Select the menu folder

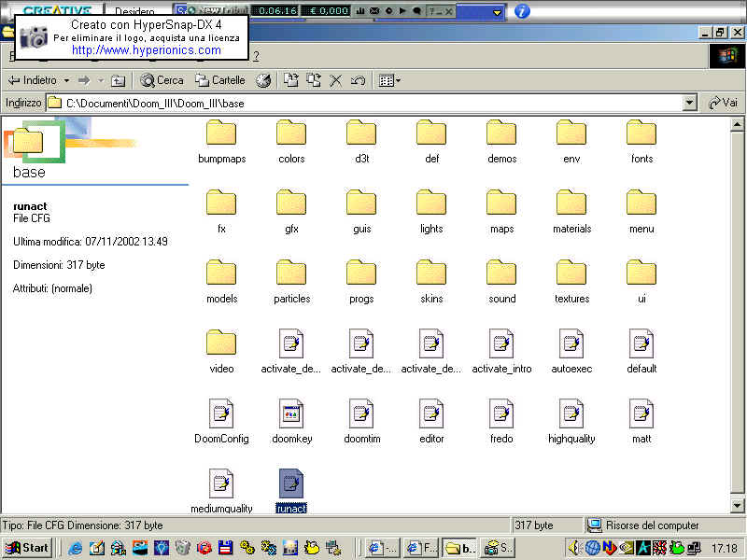(641, 212)
